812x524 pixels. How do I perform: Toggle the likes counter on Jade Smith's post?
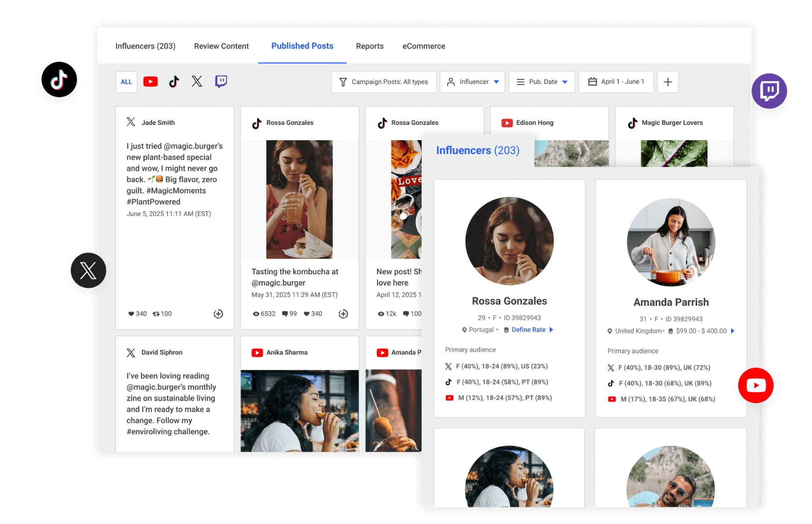point(137,314)
